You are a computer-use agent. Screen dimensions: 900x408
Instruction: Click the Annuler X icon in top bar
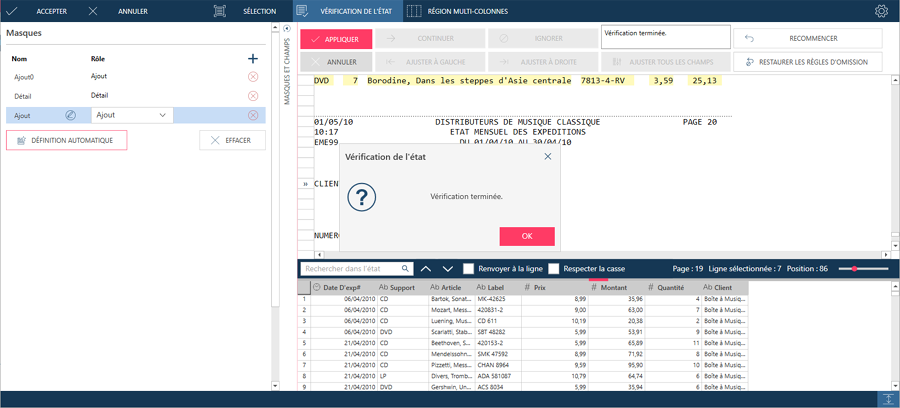point(93,11)
